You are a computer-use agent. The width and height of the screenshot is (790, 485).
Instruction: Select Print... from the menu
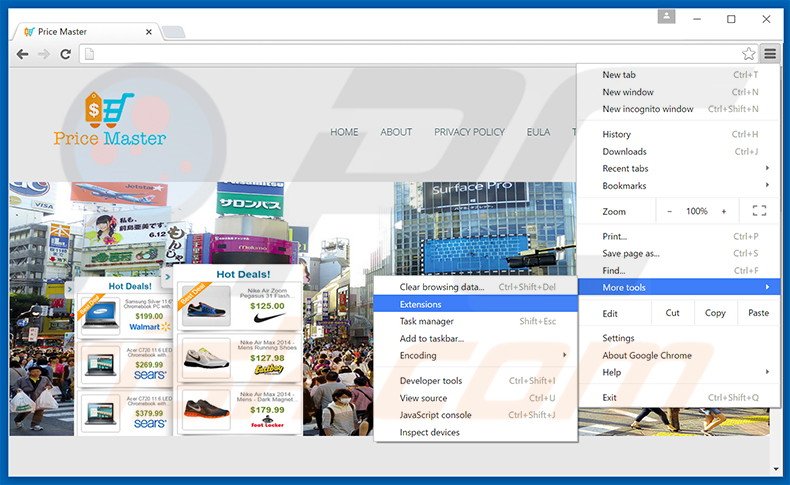point(679,236)
